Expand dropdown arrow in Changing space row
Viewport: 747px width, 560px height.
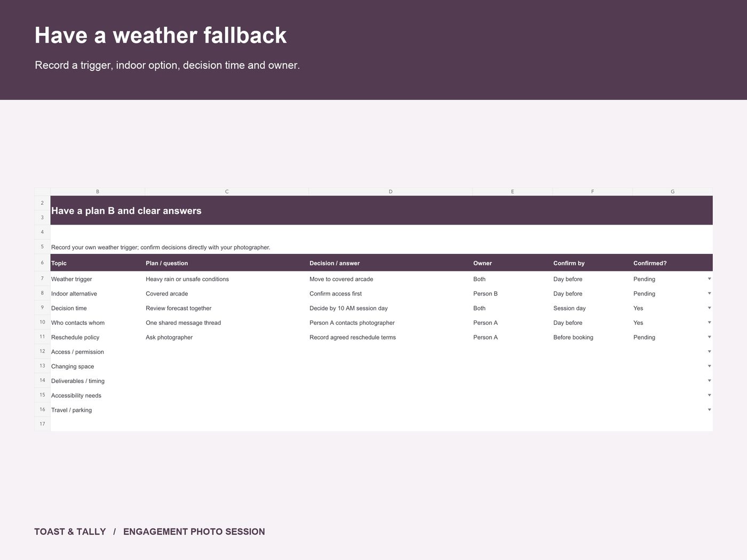[x=709, y=366]
